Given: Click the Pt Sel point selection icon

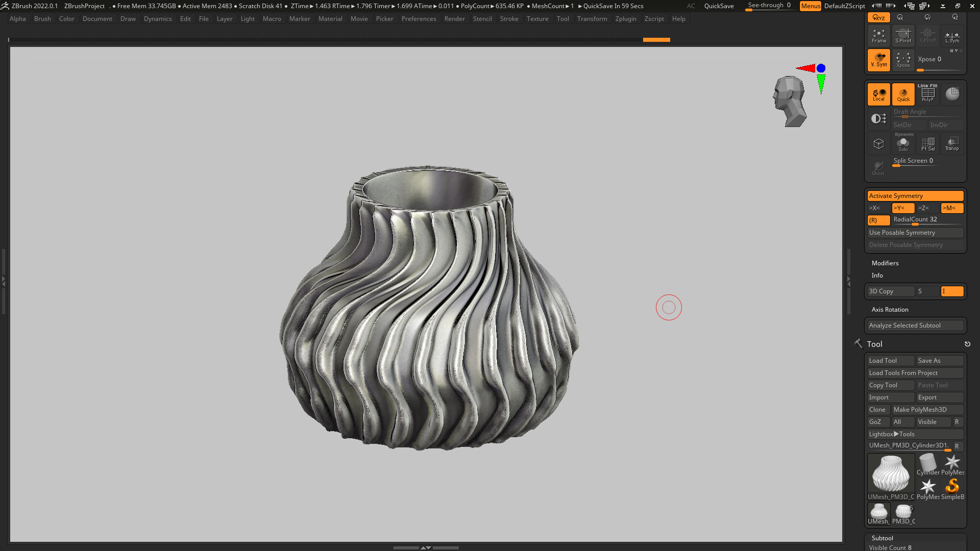Looking at the screenshot, I should [x=927, y=143].
